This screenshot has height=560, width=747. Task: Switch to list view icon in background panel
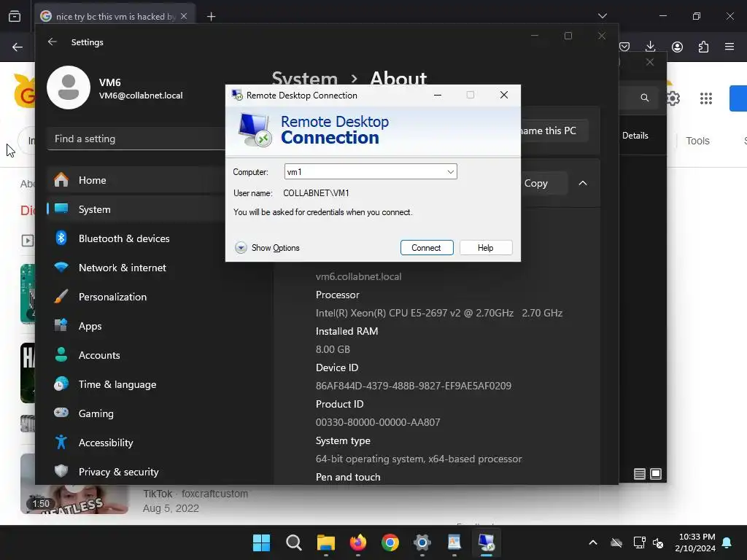(639, 474)
